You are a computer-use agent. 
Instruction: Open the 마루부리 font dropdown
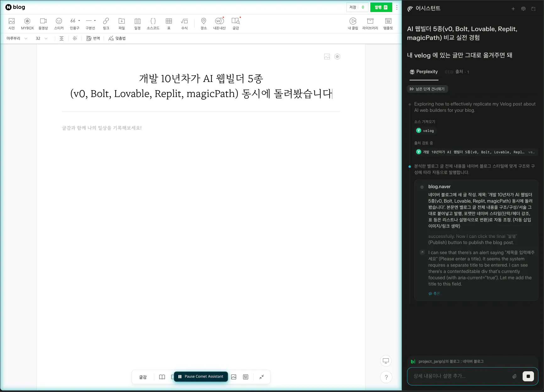[17, 38]
